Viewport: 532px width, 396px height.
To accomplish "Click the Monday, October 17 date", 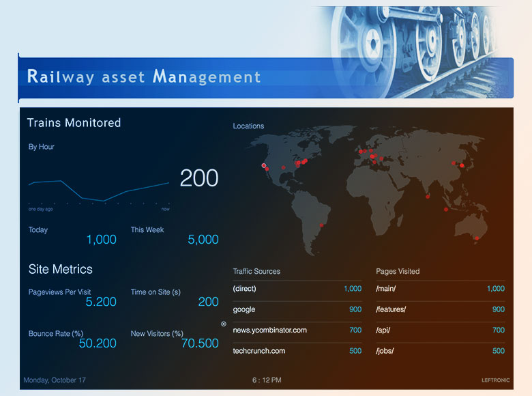I will [x=55, y=380].
